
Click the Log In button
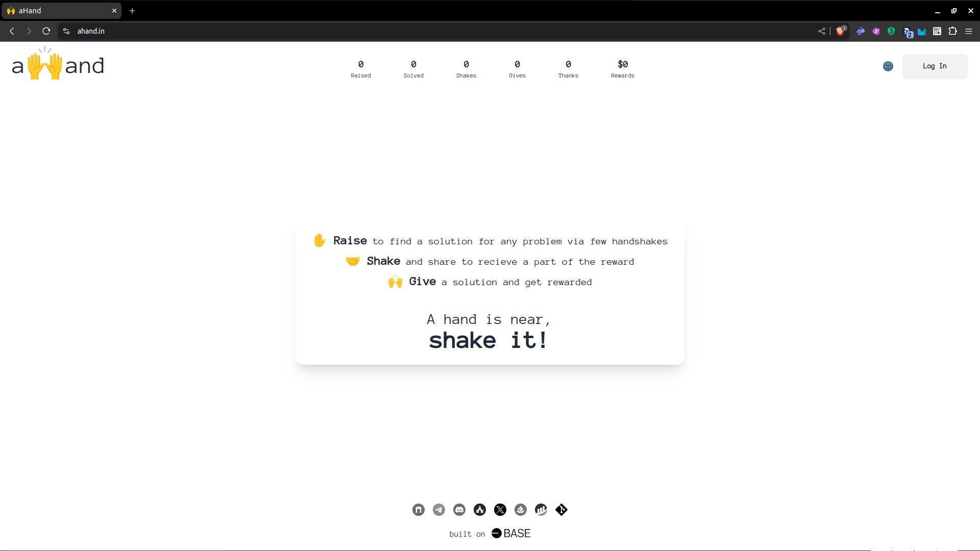[x=935, y=66]
